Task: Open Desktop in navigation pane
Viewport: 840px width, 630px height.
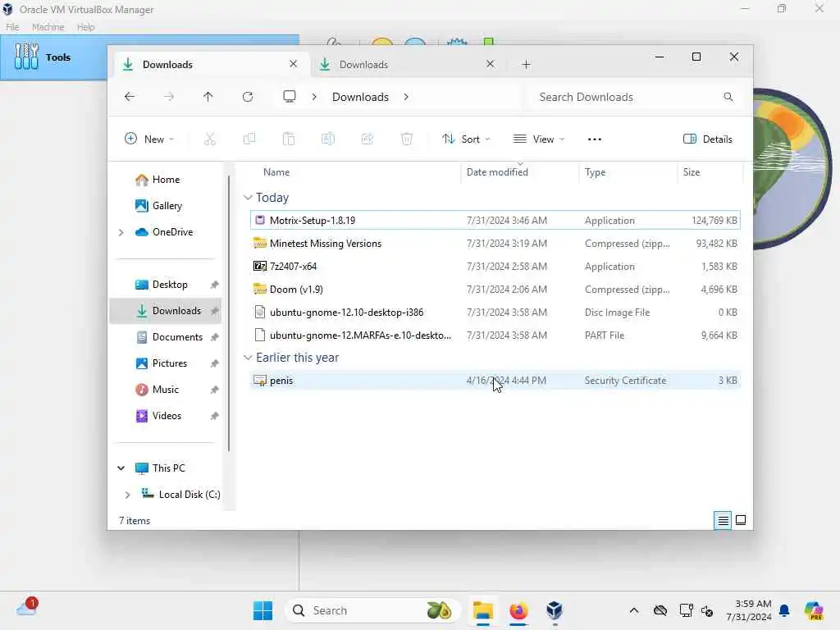Action: point(170,285)
